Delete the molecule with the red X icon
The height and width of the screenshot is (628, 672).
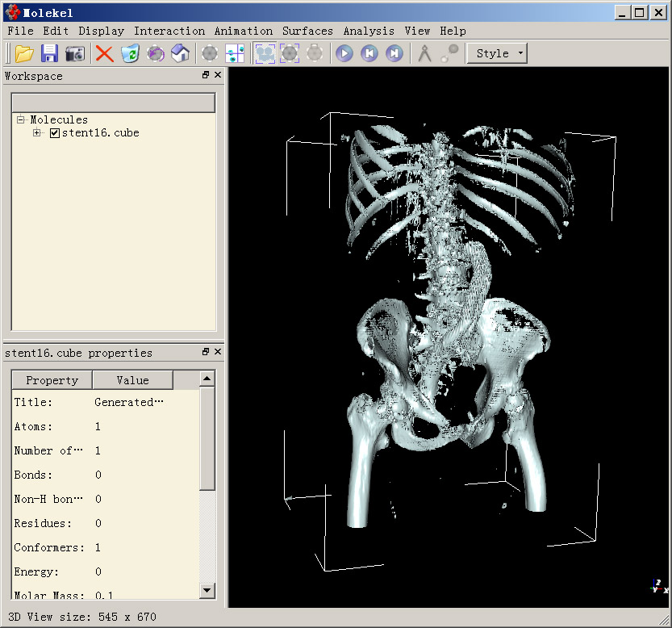tap(104, 54)
